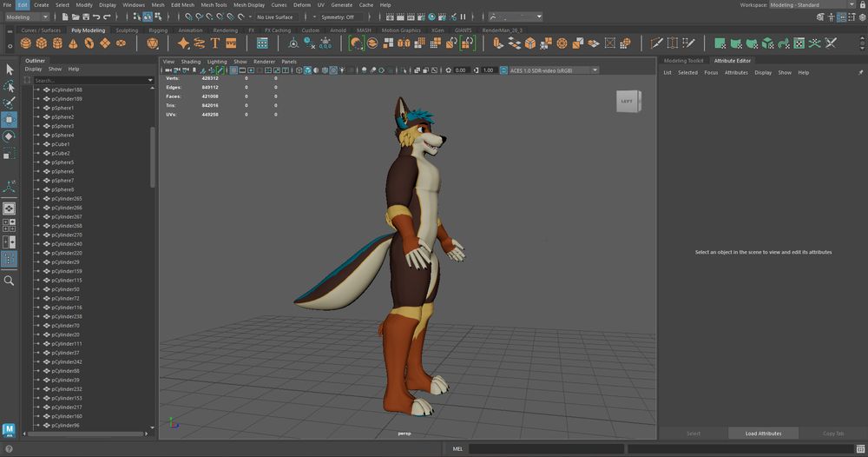Click the Platonic solid shelf icon
868x457 pixels.
(x=152, y=43)
